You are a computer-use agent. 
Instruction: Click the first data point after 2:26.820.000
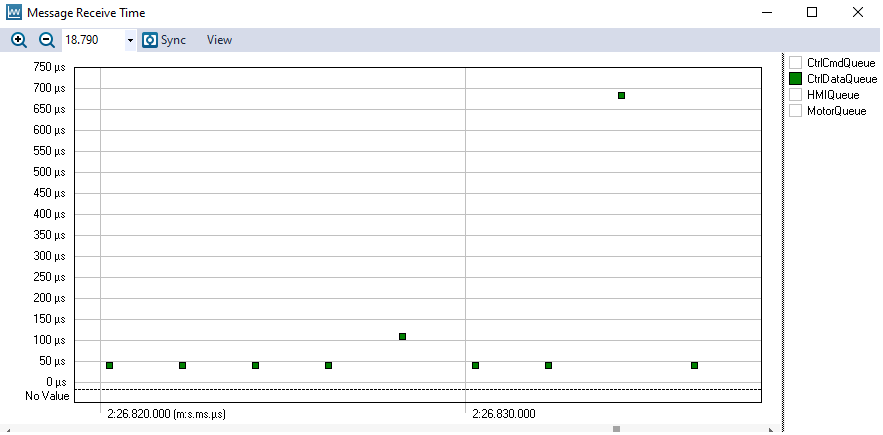(x=109, y=365)
